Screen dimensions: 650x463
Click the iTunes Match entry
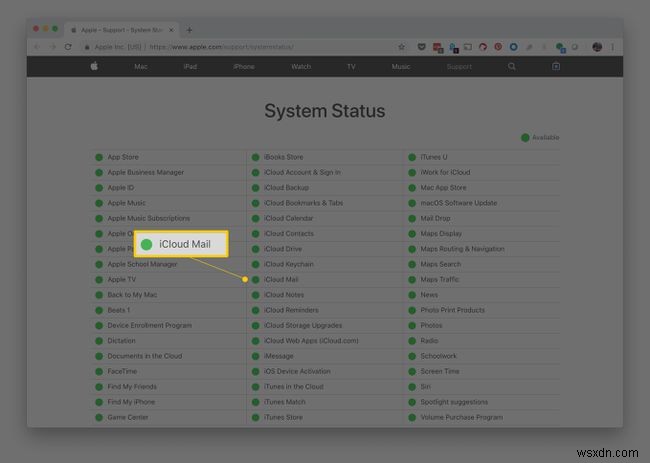pyautogui.click(x=285, y=402)
